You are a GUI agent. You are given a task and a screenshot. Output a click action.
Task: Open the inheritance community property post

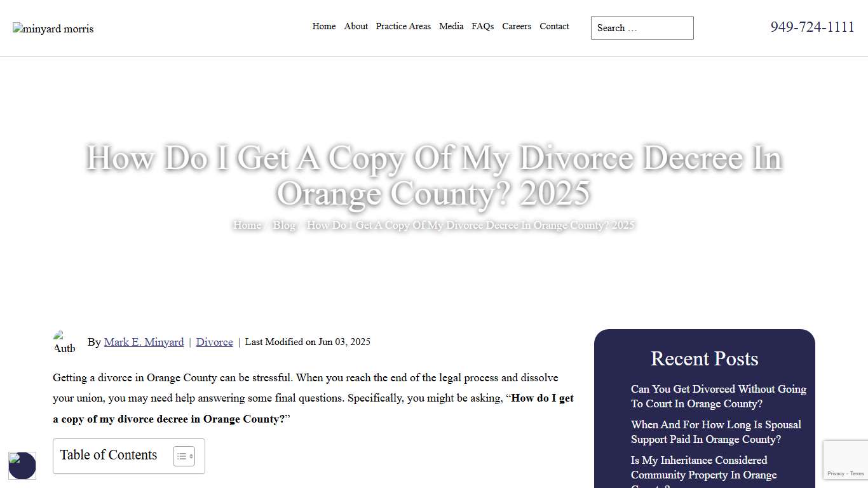click(699, 467)
